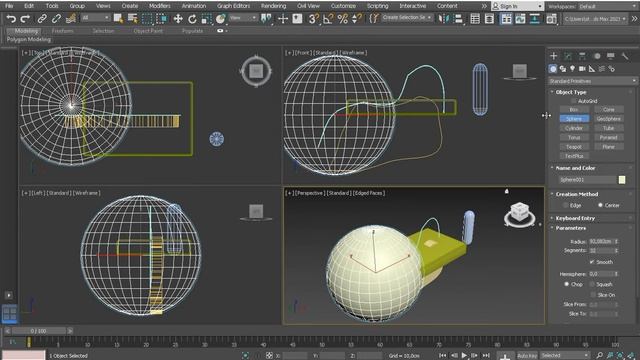Image resolution: width=640 pixels, height=360 pixels.
Task: Activate the Select and Link tool
Action: pos(42,18)
